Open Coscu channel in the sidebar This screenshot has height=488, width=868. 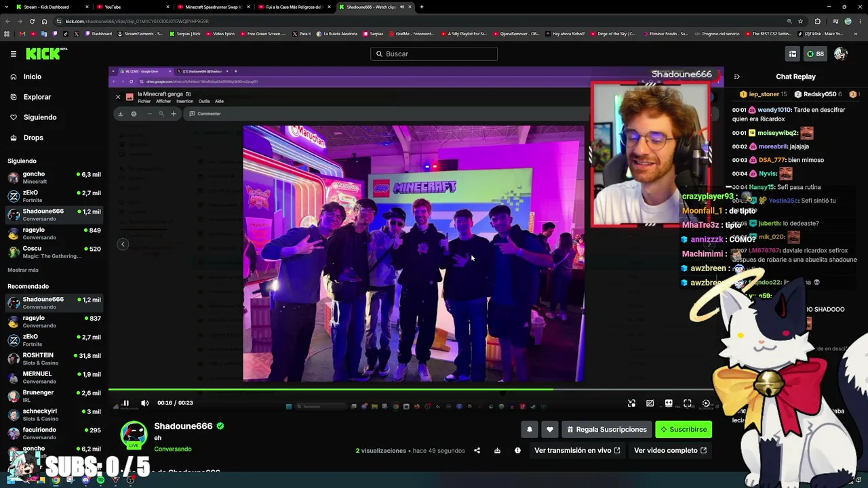[x=54, y=252]
